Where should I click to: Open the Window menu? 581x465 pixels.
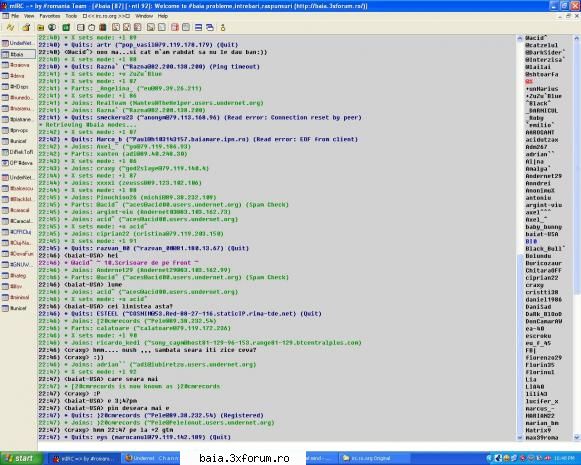pos(144,16)
